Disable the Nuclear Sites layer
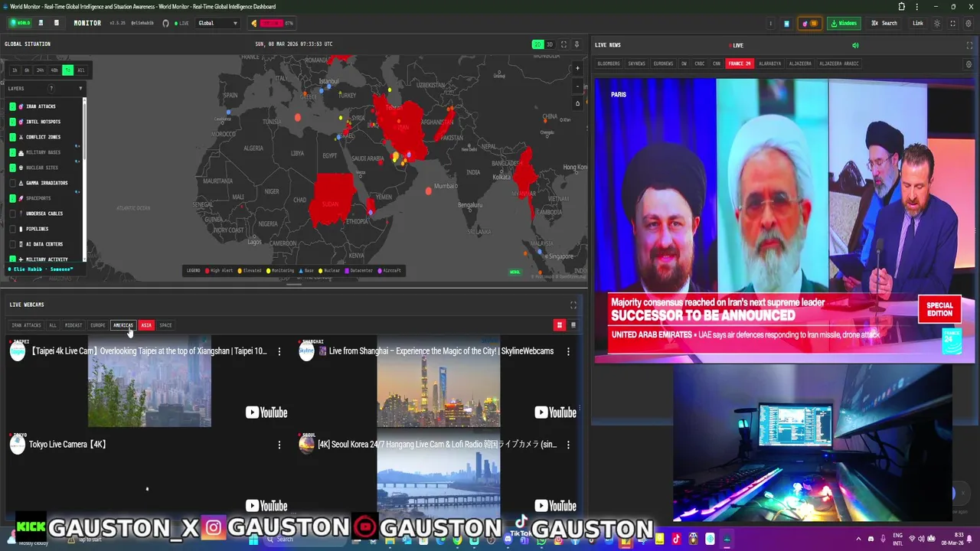Viewport: 980px width, 551px height. (x=12, y=168)
